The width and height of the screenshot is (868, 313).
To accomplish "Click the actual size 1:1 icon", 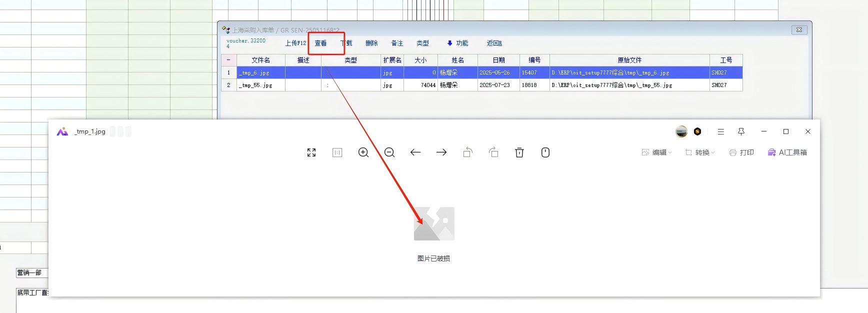I will [337, 152].
